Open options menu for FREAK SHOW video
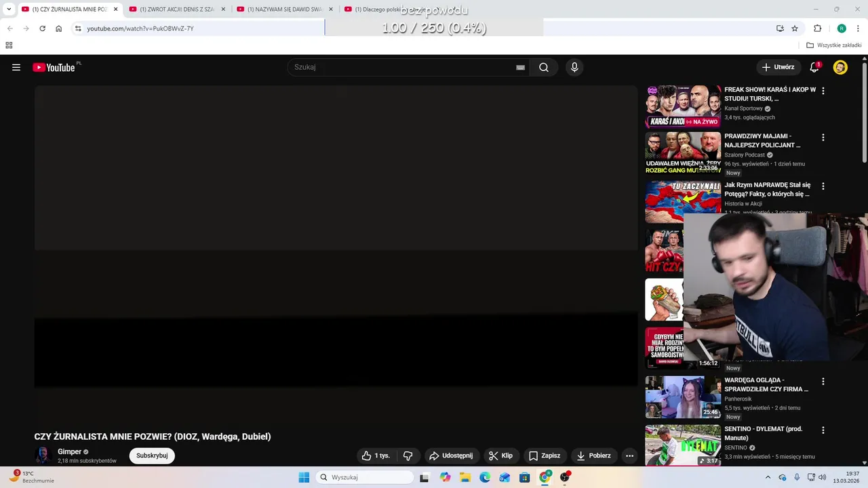 pyautogui.click(x=823, y=91)
